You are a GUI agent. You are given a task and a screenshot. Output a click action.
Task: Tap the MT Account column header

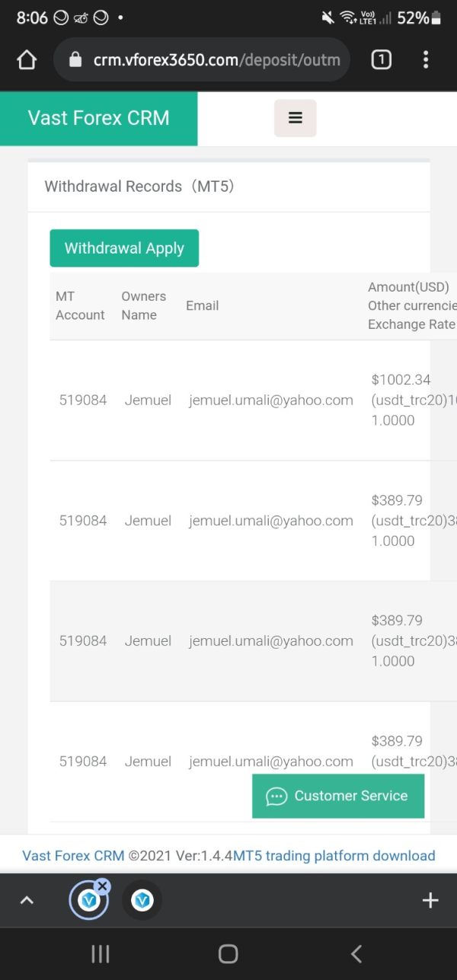click(x=80, y=306)
